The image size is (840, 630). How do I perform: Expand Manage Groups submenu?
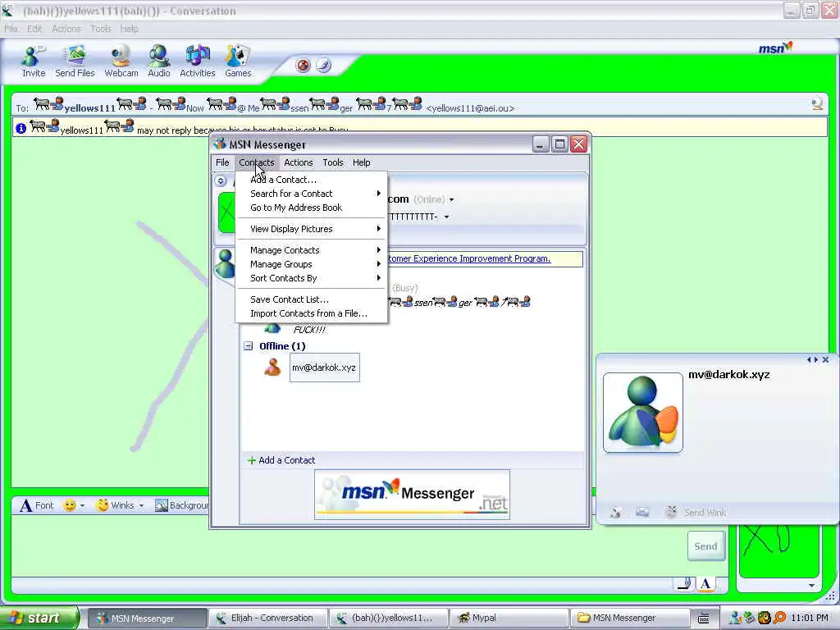point(311,264)
